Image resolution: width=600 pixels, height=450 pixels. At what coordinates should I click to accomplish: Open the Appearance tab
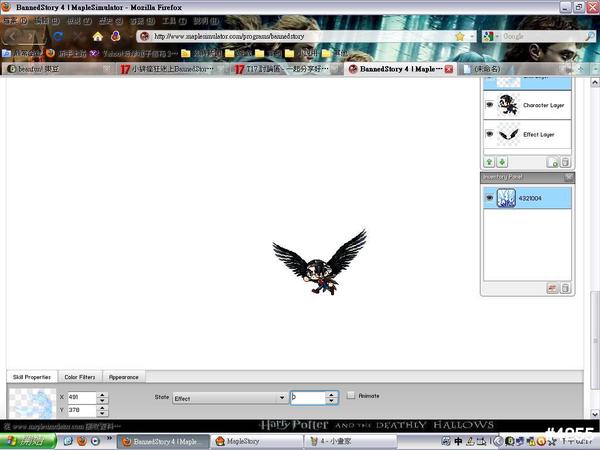(124, 377)
